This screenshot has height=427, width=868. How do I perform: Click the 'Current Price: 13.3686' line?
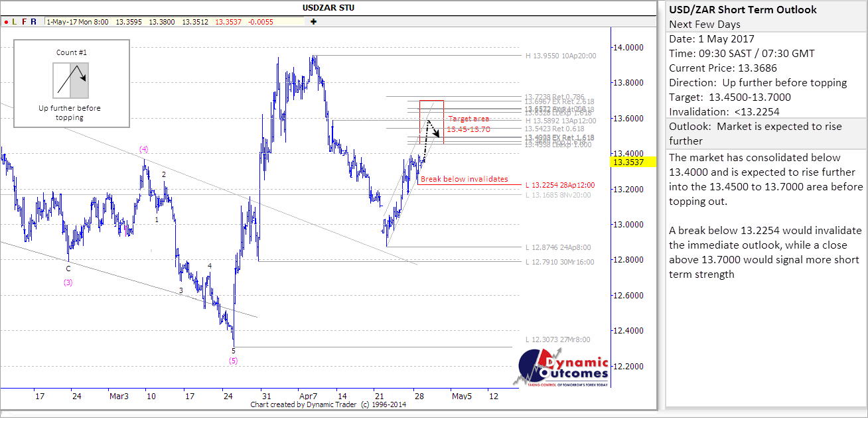tap(723, 68)
